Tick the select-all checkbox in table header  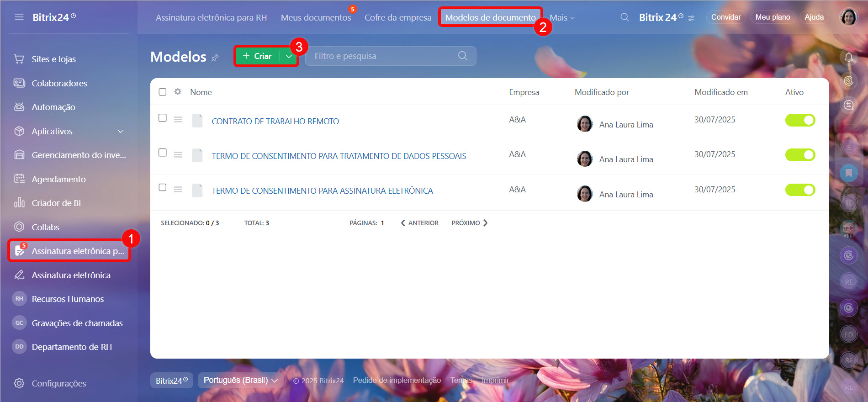point(163,92)
